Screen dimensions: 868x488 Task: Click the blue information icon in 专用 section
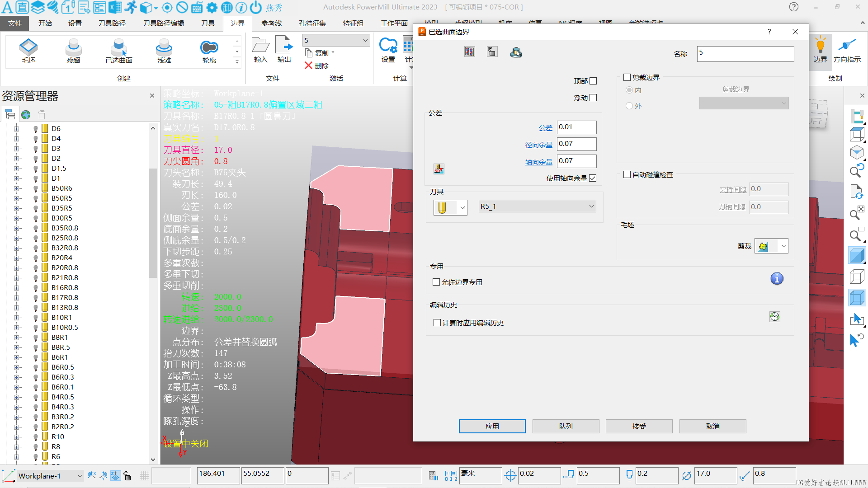[x=777, y=278]
